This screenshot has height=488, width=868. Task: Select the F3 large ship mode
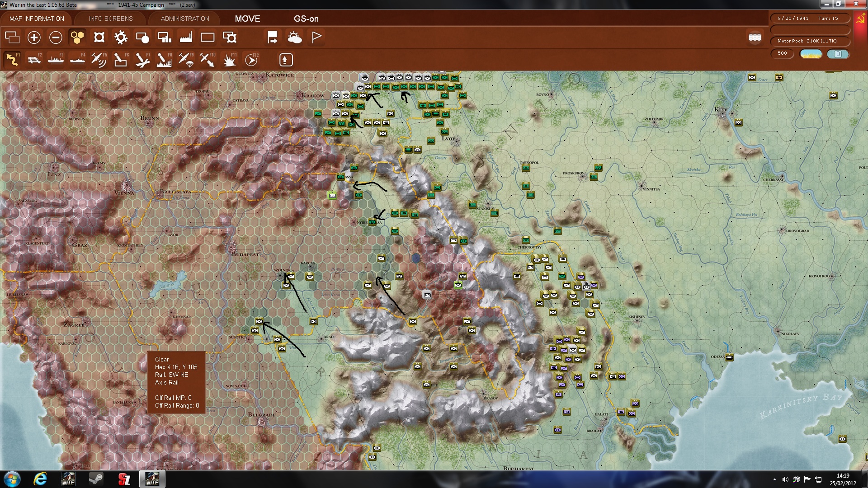[56, 60]
